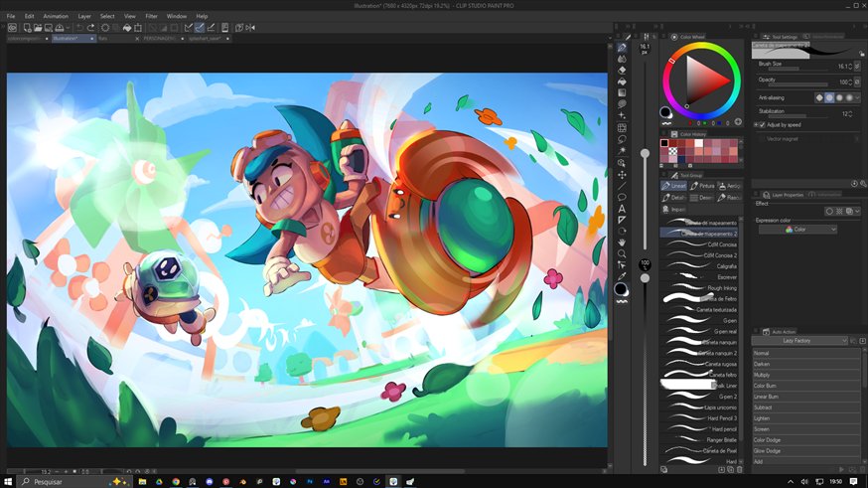The image size is (868, 488).
Task: Select the Move layer tool
Action: (x=622, y=175)
